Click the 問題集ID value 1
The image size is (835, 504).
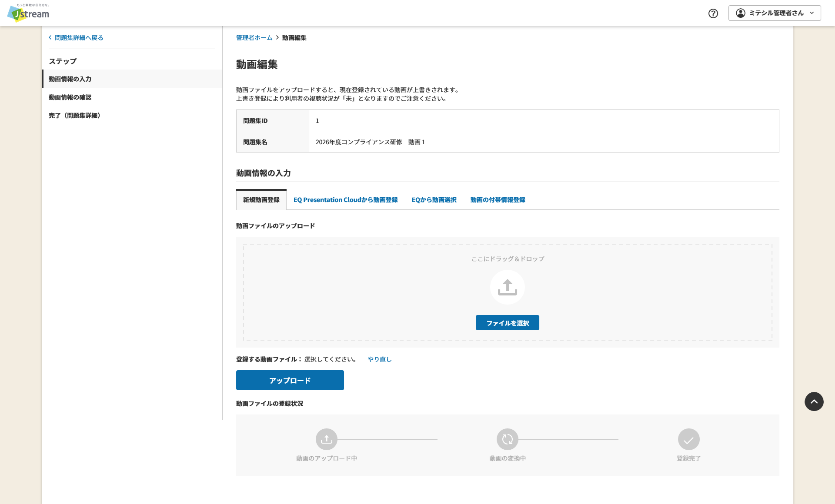(317, 120)
